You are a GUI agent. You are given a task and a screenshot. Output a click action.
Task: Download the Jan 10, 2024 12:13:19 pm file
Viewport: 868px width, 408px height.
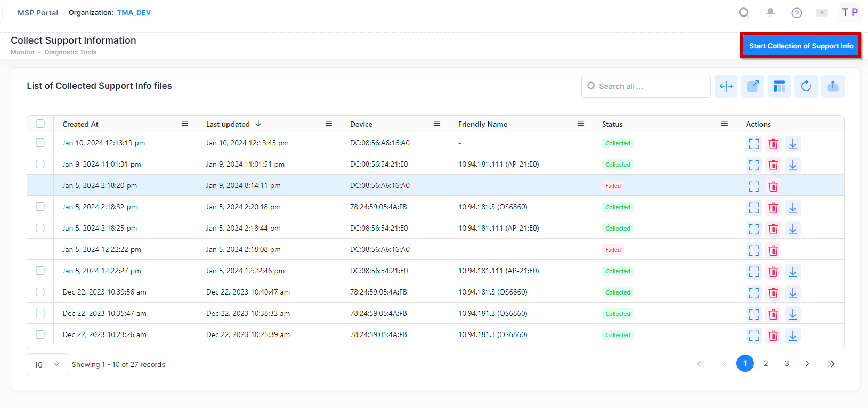792,144
